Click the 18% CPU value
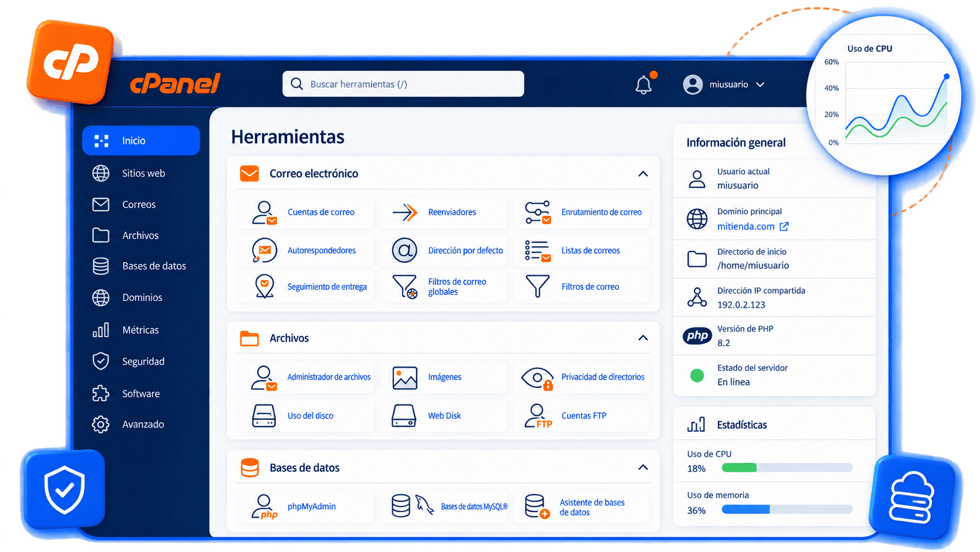 point(696,469)
